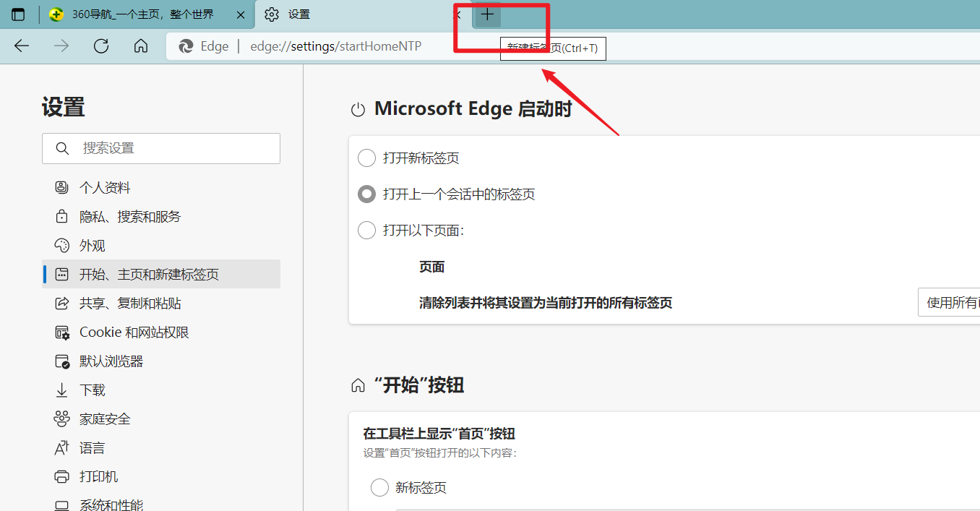This screenshot has width=980, height=511.
Task: Click the 使用所有打开的标签页 button
Action: pos(954,302)
